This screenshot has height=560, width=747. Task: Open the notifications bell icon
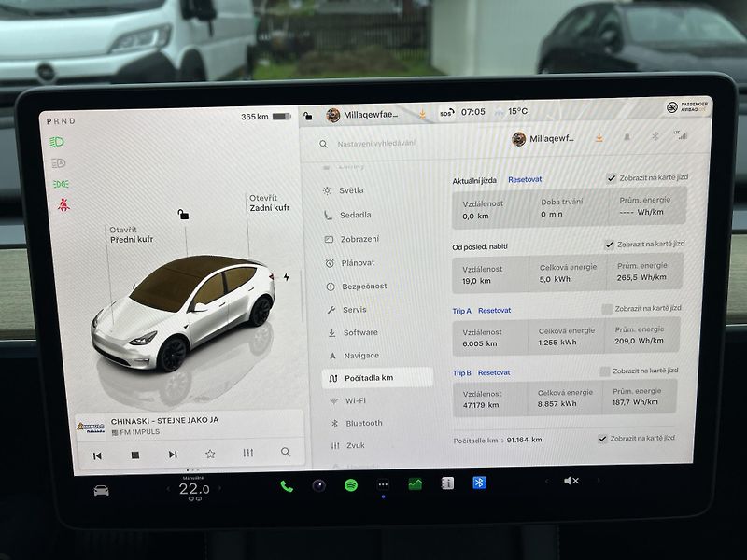click(627, 137)
